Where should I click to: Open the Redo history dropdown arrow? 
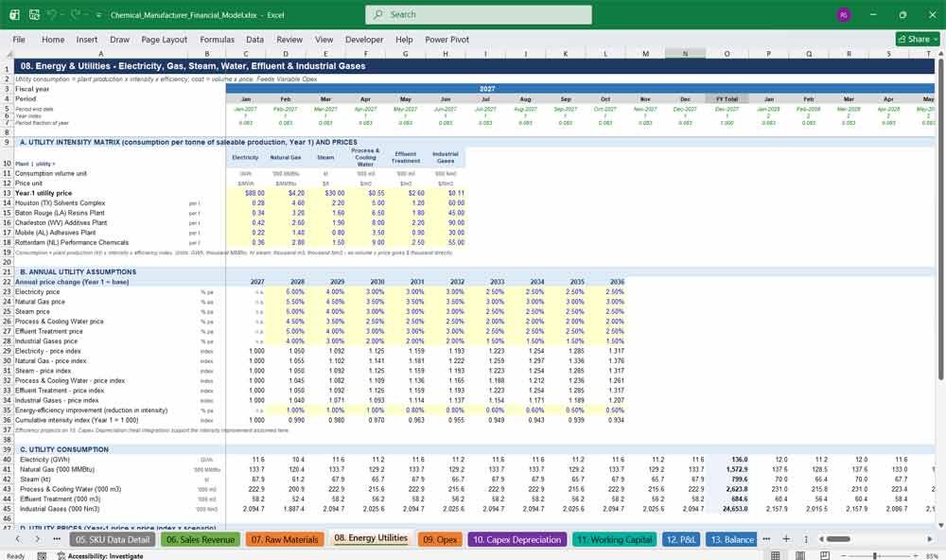[x=86, y=15]
